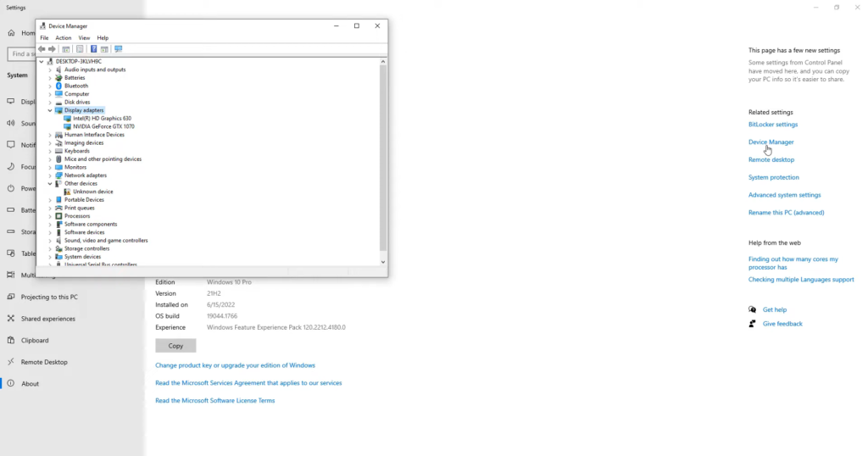
Task: Select the Intel(R) HD Graphics 630 icon
Action: 68,119
